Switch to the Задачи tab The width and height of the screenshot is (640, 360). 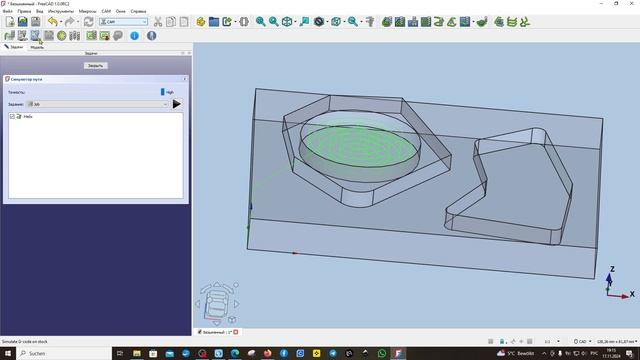tap(14, 47)
